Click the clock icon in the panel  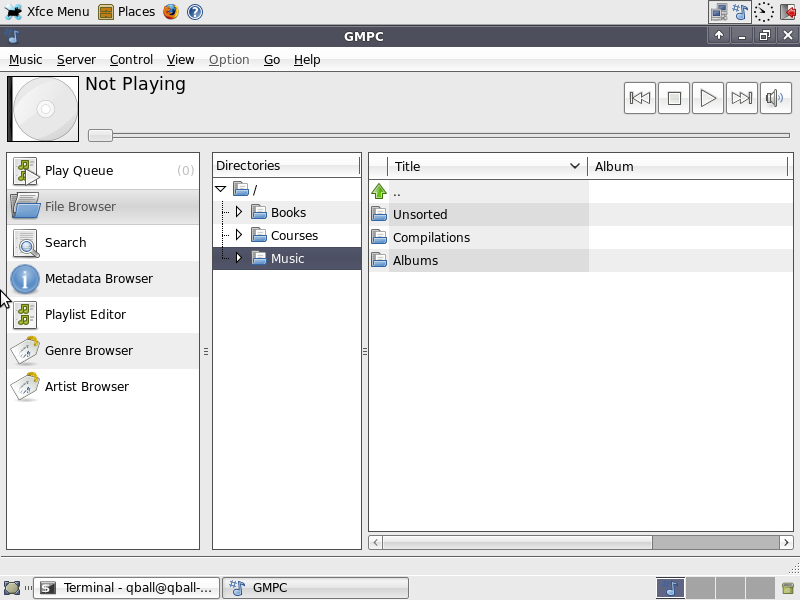coord(763,11)
